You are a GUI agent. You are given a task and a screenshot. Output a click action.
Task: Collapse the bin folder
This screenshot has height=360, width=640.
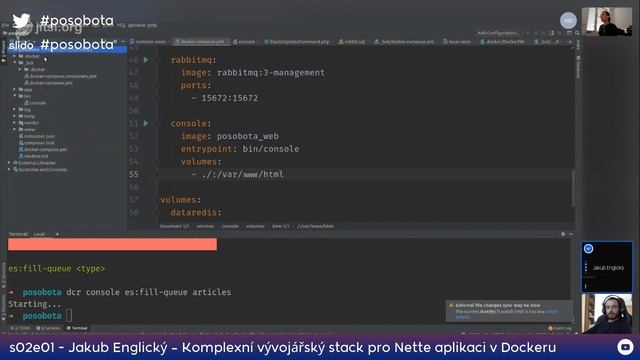pyautogui.click(x=15, y=96)
